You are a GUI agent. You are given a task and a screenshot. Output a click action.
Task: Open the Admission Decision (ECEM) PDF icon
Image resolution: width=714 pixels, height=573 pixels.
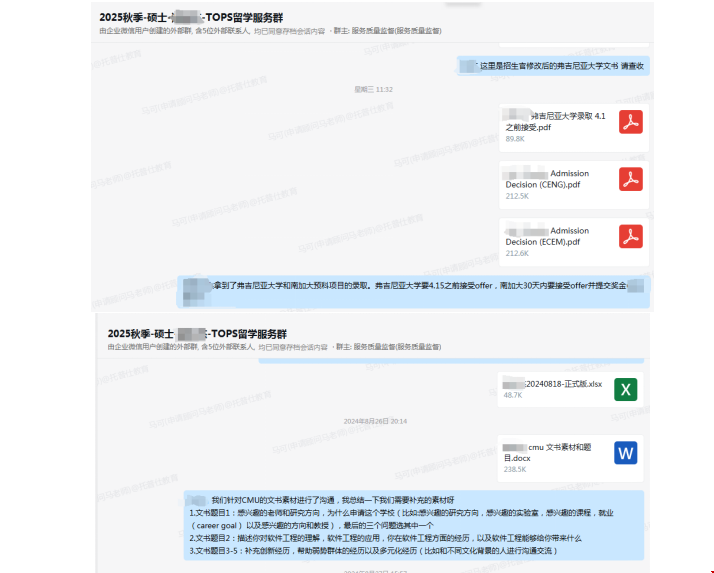point(630,237)
